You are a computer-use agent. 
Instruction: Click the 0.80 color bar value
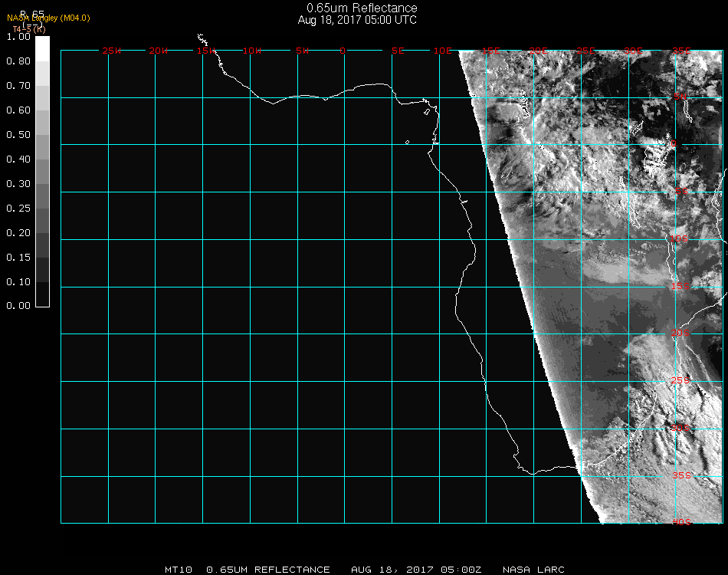pos(18,61)
